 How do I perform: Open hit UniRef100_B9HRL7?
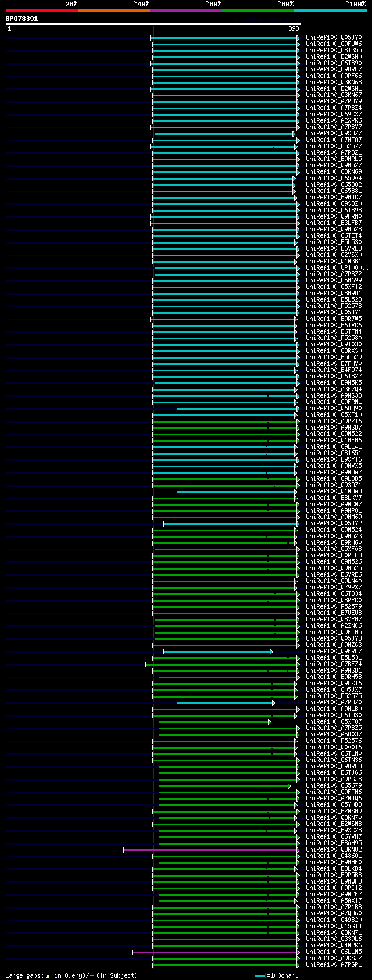[334, 70]
